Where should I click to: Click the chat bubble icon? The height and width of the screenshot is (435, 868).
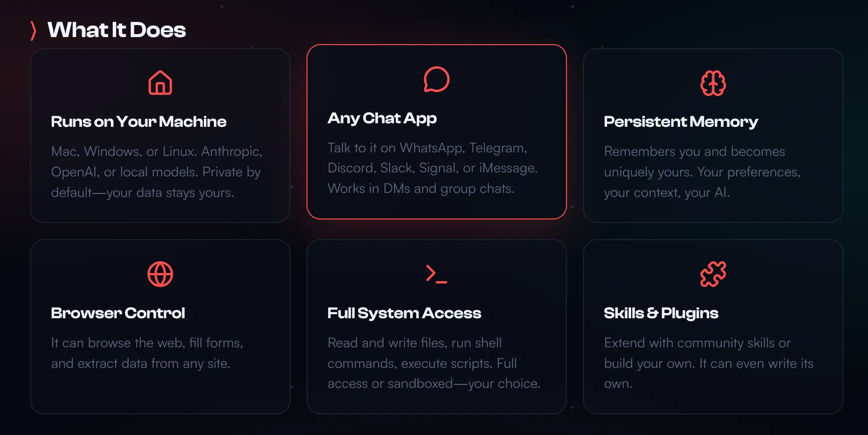436,79
